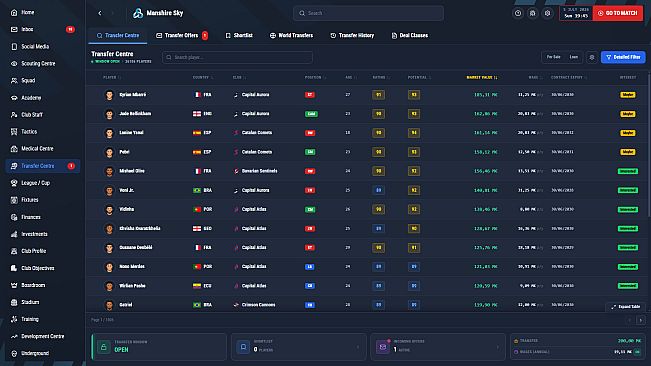The image size is (651, 366).
Task: Click the middle round icon in the top bar
Action: [533, 13]
